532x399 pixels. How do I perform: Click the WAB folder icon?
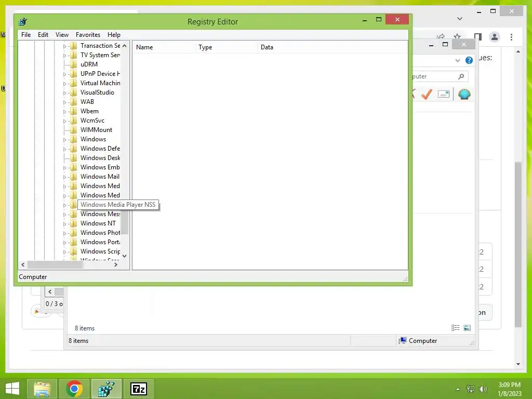73,102
